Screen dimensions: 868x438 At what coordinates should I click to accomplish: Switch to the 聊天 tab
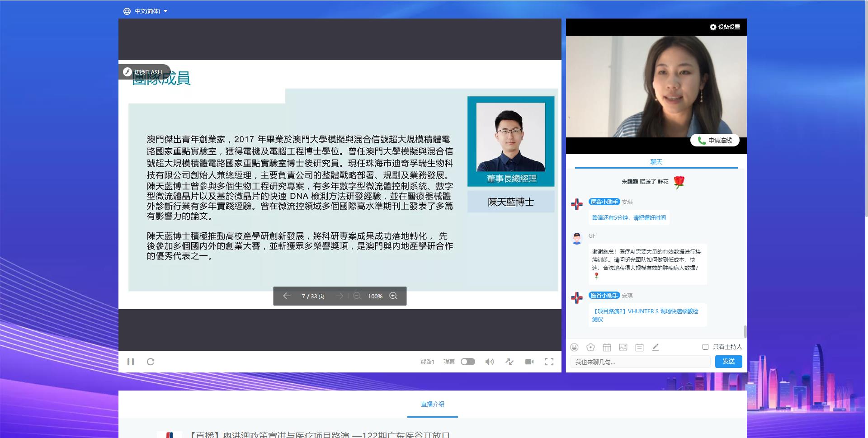(x=656, y=162)
